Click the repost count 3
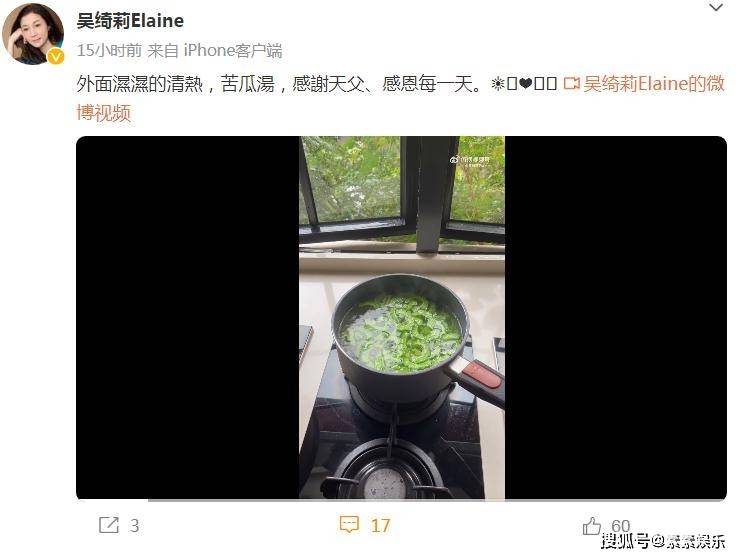This screenshot has width=740, height=558. tap(135, 526)
